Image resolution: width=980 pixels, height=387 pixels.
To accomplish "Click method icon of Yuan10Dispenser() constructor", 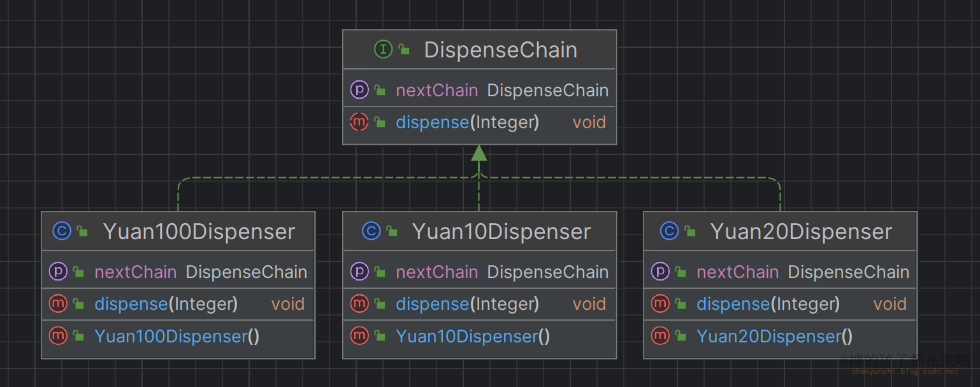I will [x=359, y=335].
